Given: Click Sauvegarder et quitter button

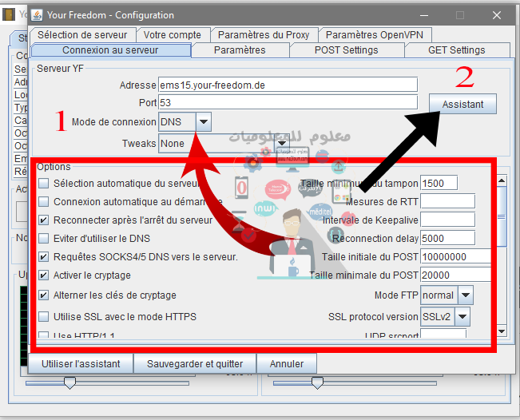Looking at the screenshot, I should 195,363.
